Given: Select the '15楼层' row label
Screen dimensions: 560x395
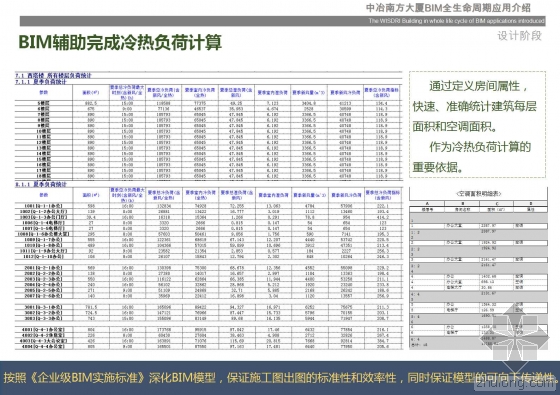Looking at the screenshot, I should (44, 159).
